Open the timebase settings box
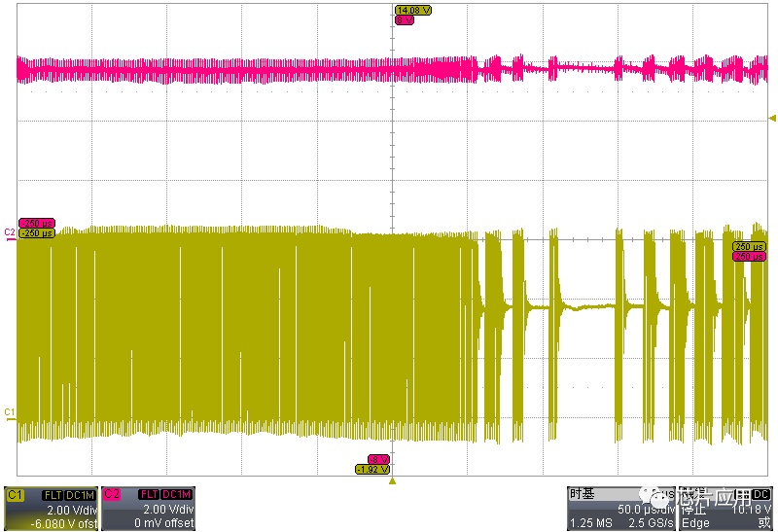The height and width of the screenshot is (532, 778). [621, 509]
